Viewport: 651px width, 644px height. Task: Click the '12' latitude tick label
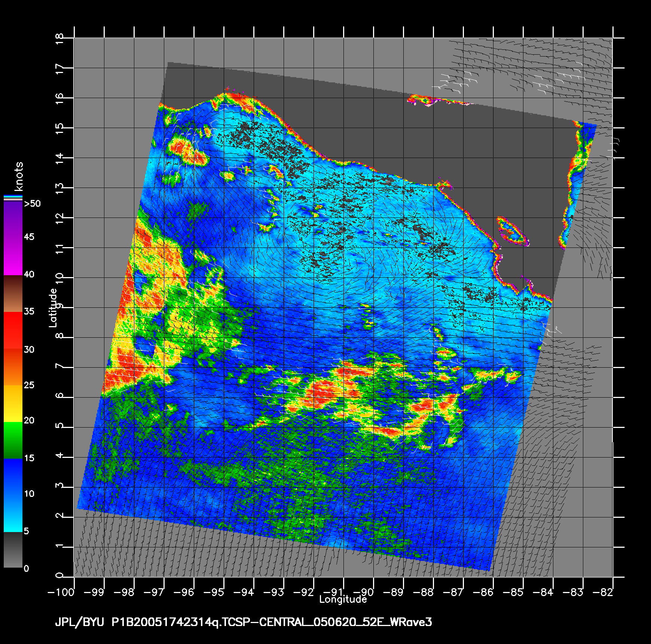60,218
